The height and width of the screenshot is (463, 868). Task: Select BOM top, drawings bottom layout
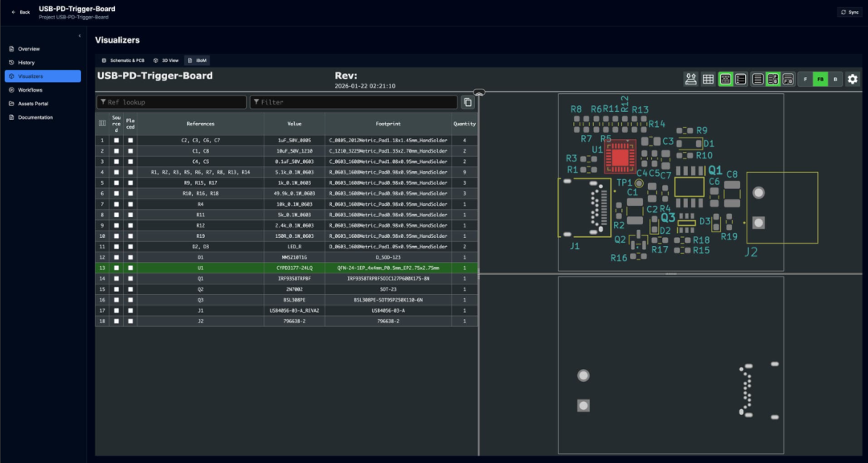coord(789,80)
